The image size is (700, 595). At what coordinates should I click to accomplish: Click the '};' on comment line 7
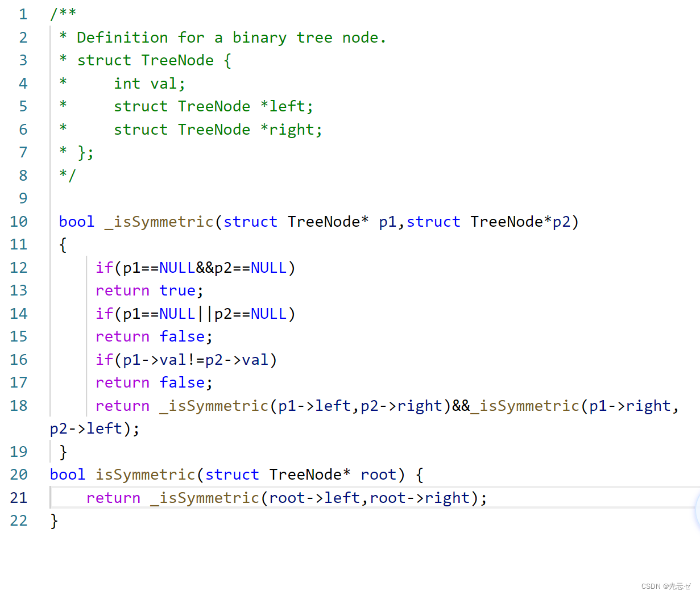click(85, 152)
